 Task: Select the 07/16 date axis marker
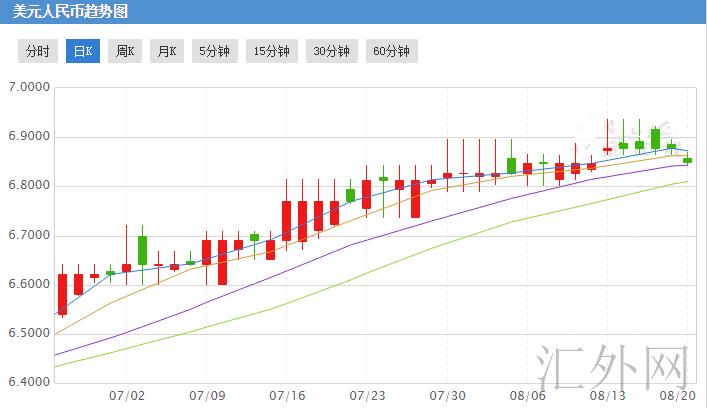286,395
